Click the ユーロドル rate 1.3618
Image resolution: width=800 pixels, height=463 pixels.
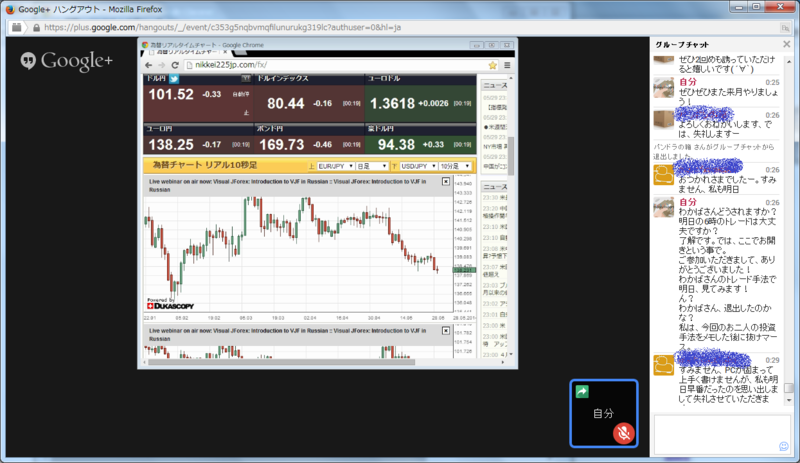[392, 104]
